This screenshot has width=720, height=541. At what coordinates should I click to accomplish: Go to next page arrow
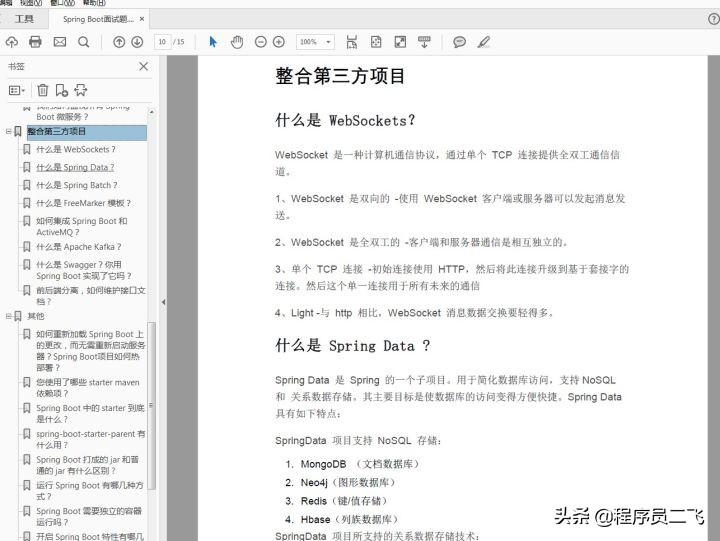pos(137,42)
